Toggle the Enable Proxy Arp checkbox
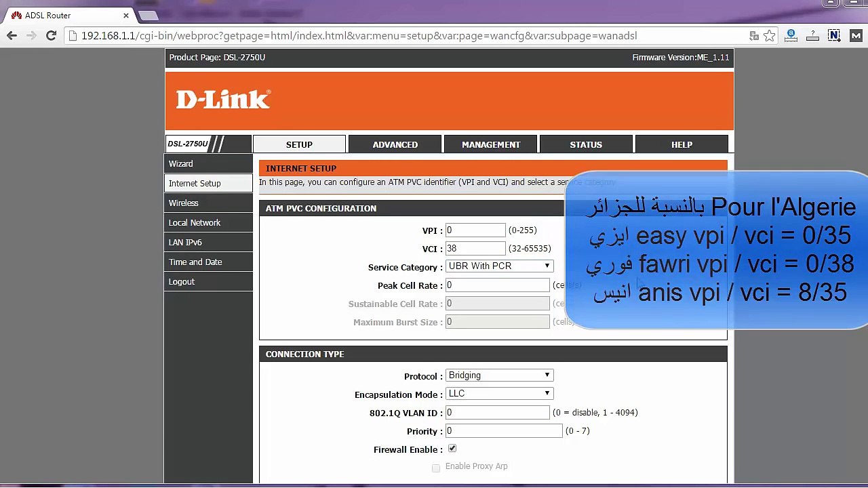The image size is (868, 488). pyautogui.click(x=436, y=468)
